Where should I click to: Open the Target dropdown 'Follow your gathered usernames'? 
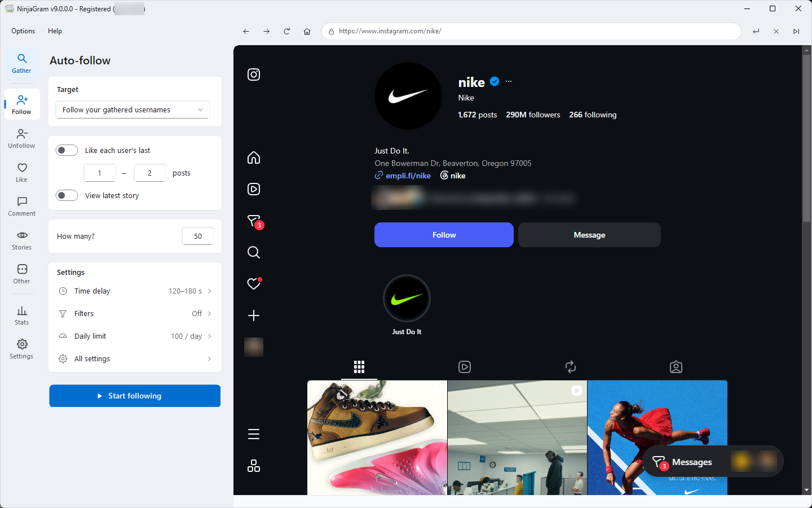coord(133,110)
